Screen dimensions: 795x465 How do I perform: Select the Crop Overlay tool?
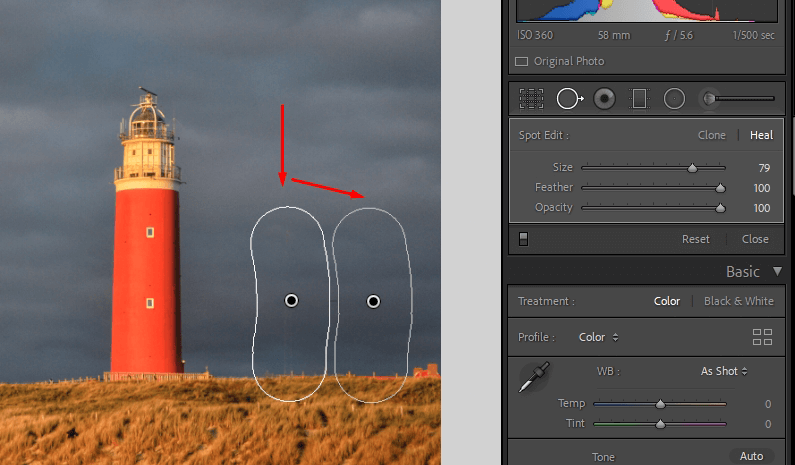531,98
